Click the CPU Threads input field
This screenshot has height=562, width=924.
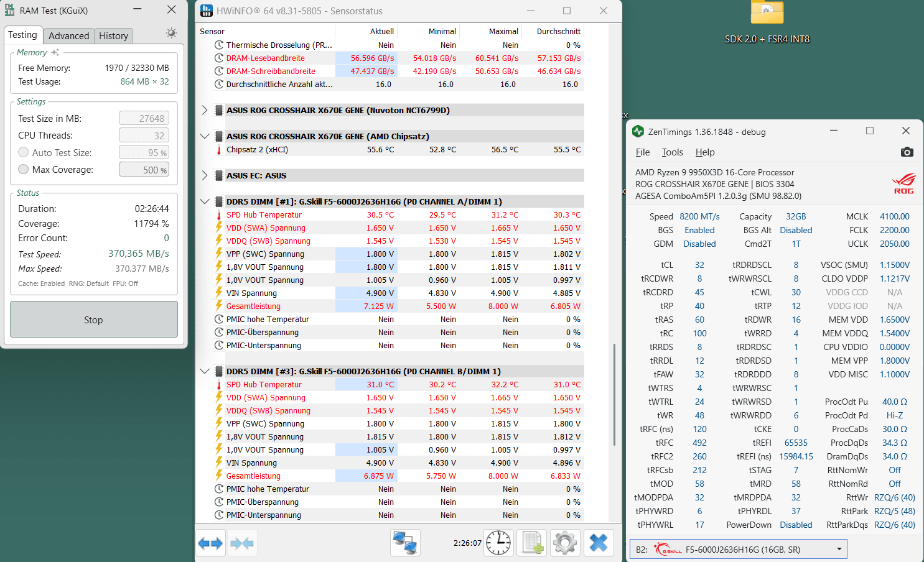(x=144, y=136)
